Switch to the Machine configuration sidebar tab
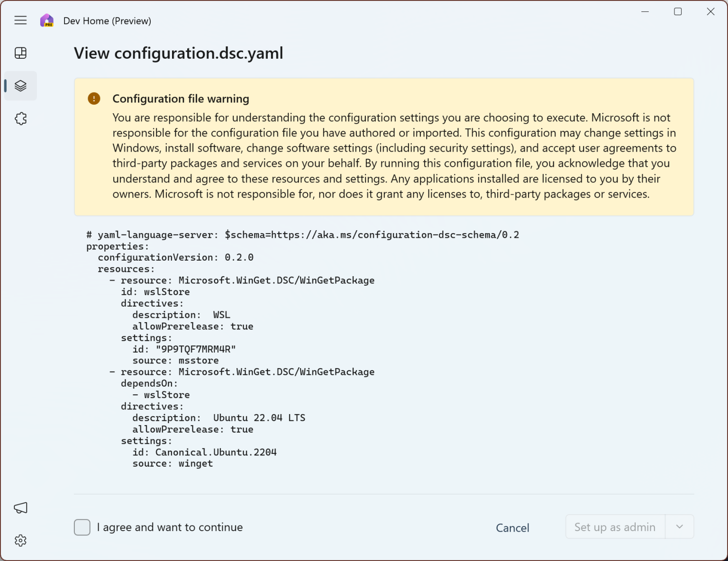The image size is (728, 561). tap(20, 86)
